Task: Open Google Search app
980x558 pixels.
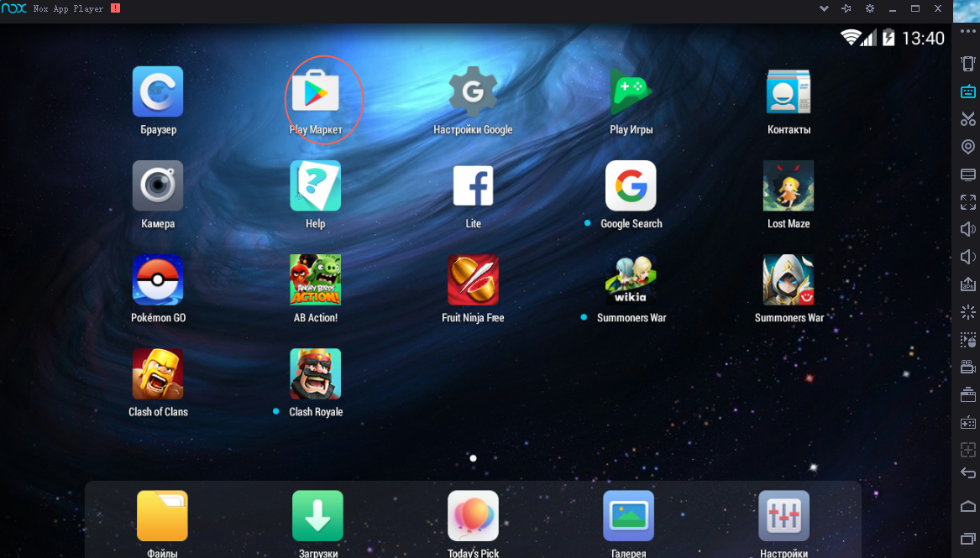Action: (631, 185)
